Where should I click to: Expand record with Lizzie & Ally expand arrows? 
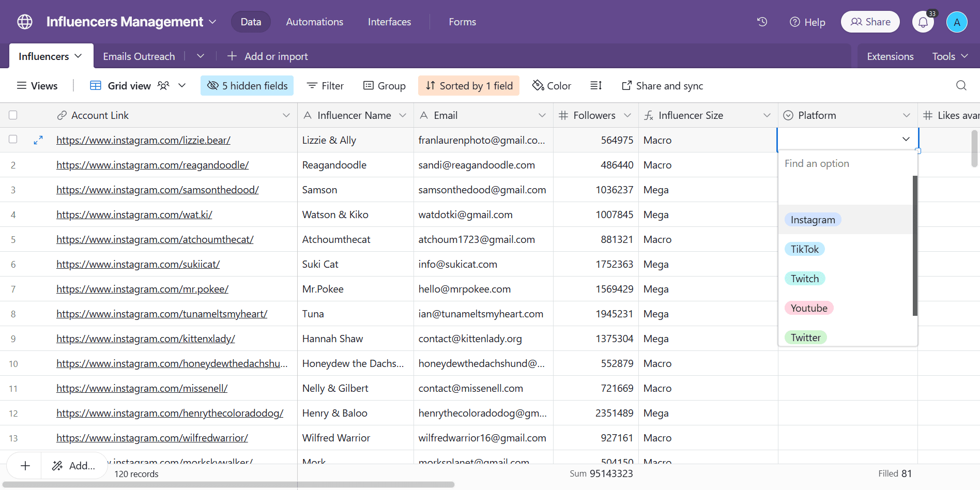38,140
